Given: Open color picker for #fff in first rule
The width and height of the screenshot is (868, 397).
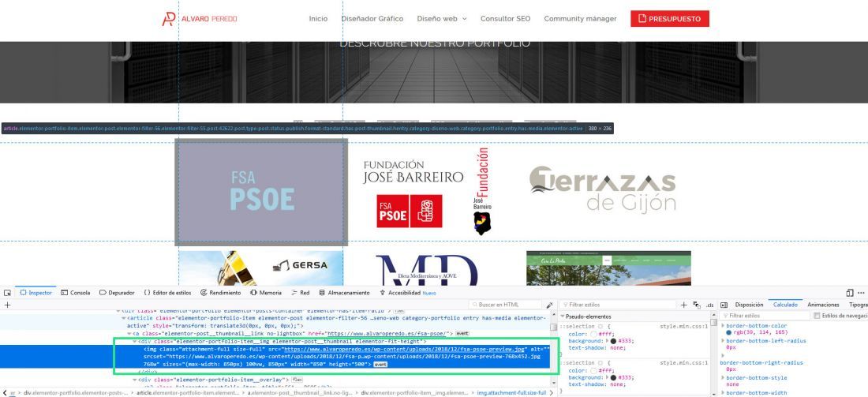Looking at the screenshot, I should pyautogui.click(x=593, y=334).
